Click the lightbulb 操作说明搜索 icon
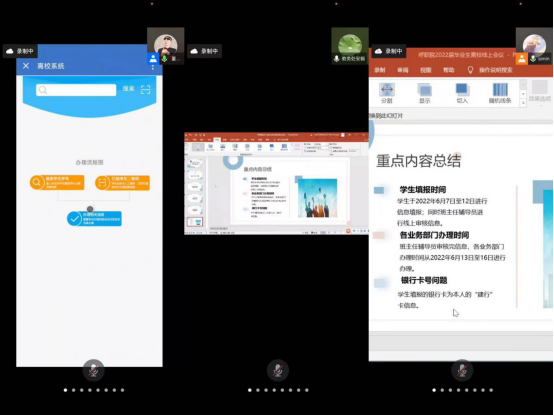 click(x=470, y=70)
